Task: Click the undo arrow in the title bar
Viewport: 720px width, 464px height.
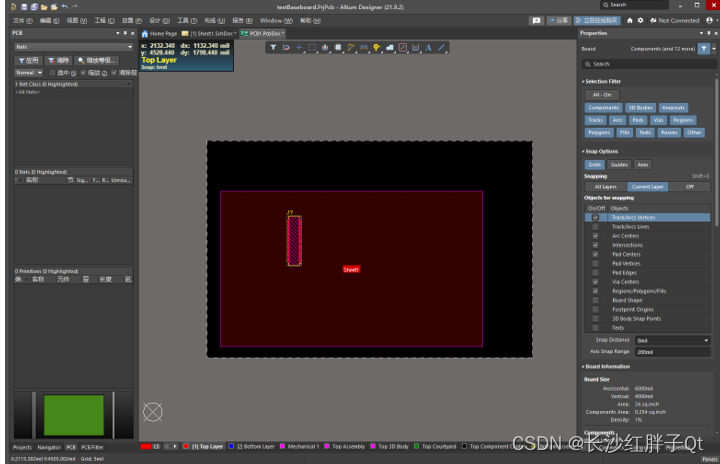Action: click(x=65, y=7)
